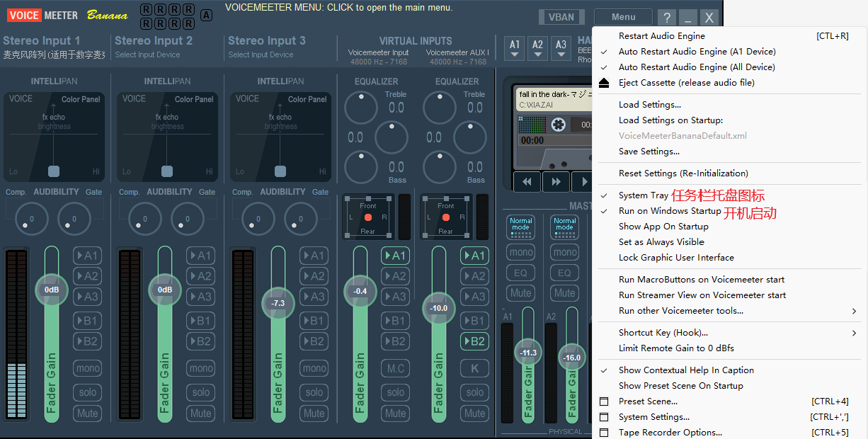Image resolution: width=868 pixels, height=439 pixels.
Task: Open Stereo Input 2 Select Input Device
Action: (147, 55)
